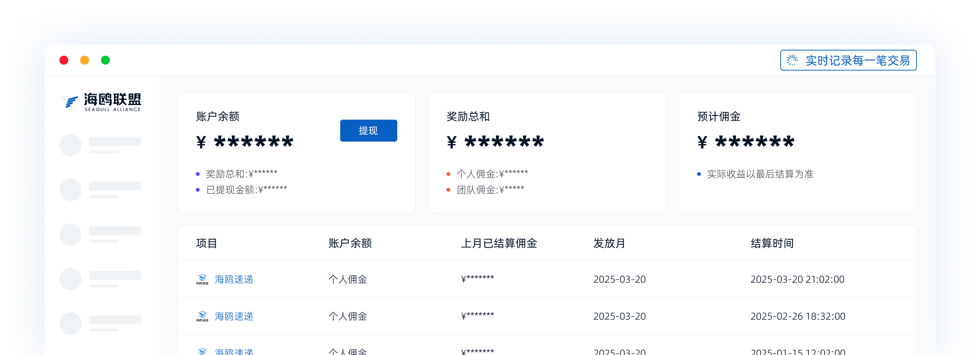
Task: Open 海鸥速递 link in the 18:32:00 row
Action: [x=233, y=316]
